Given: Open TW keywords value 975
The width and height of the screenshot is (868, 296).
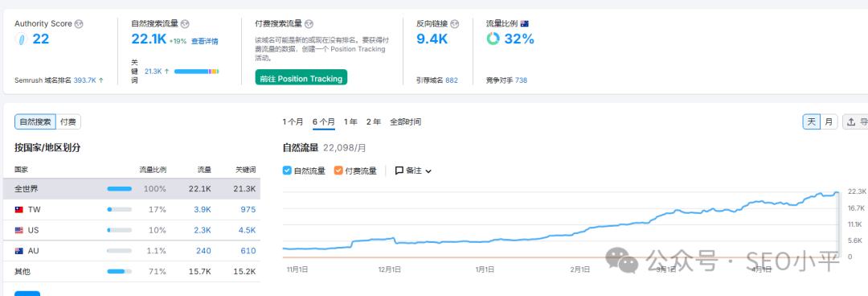Looking at the screenshot, I should (248, 209).
